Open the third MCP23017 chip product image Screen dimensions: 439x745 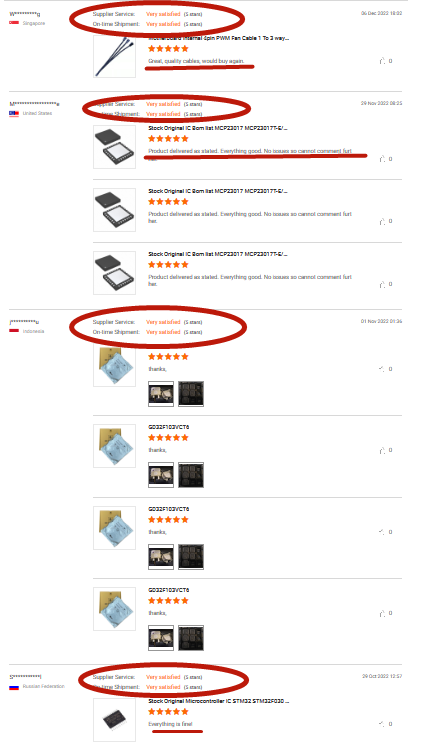tap(115, 273)
